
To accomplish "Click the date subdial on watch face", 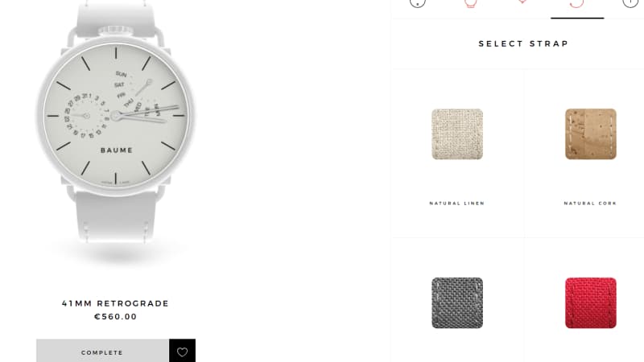I will pyautogui.click(x=87, y=116).
